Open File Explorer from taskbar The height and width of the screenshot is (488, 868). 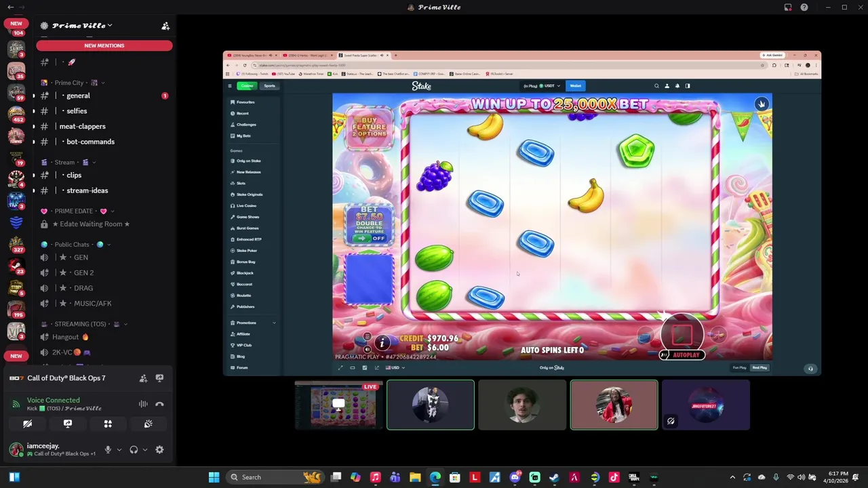pos(415,477)
